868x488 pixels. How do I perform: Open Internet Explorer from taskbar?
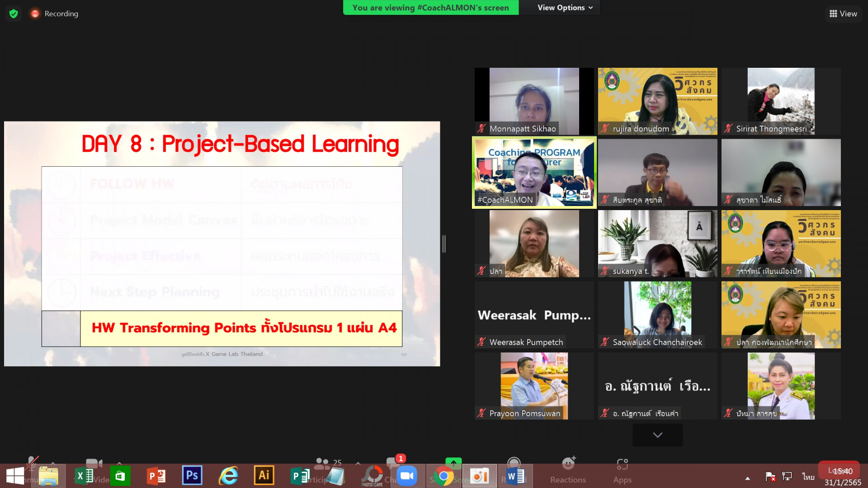click(x=228, y=476)
